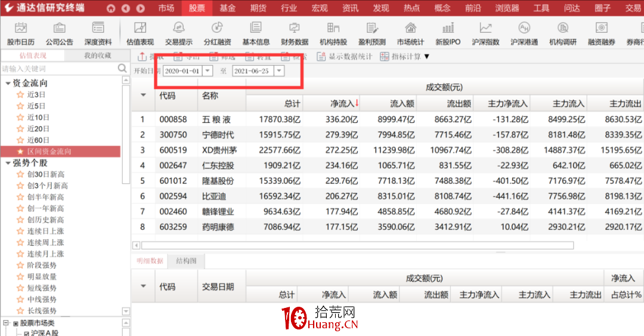
Task: Select 创历史新高 in sidebar
Action: tap(45, 220)
